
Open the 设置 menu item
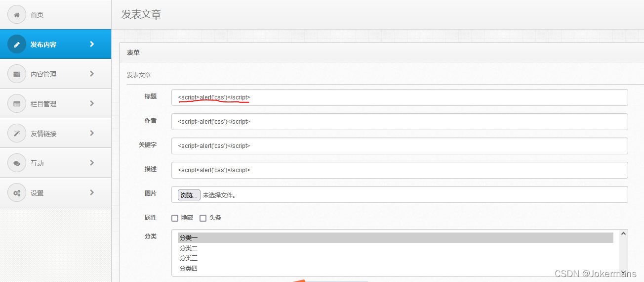coord(55,192)
